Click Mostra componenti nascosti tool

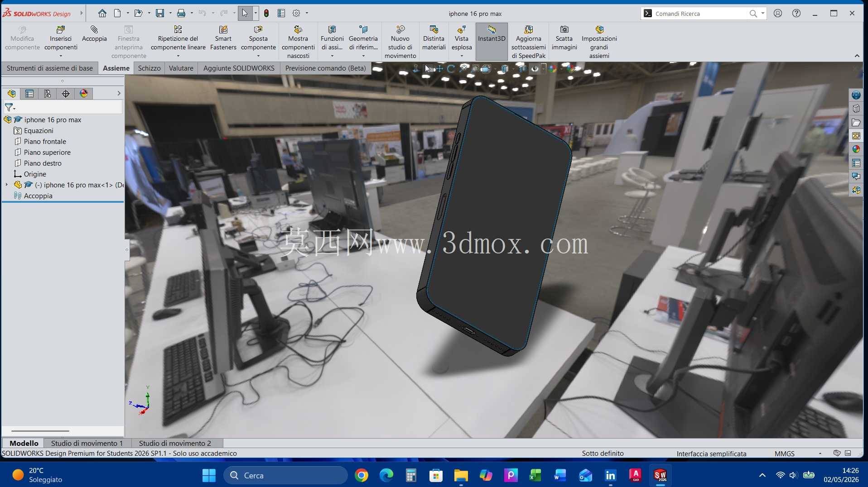coord(298,42)
